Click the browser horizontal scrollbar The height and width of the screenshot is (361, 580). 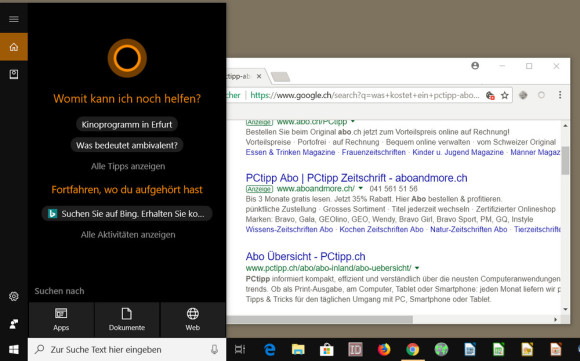tap(320, 319)
